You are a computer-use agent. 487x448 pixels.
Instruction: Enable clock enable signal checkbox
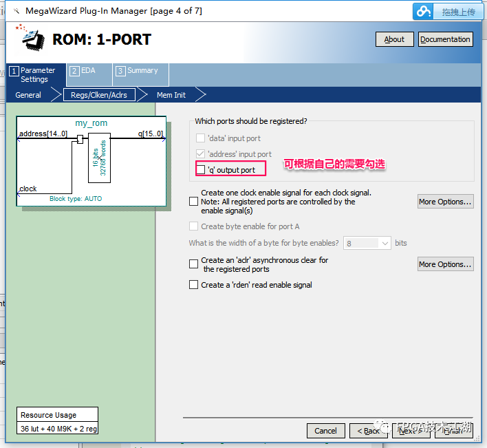[193, 202]
